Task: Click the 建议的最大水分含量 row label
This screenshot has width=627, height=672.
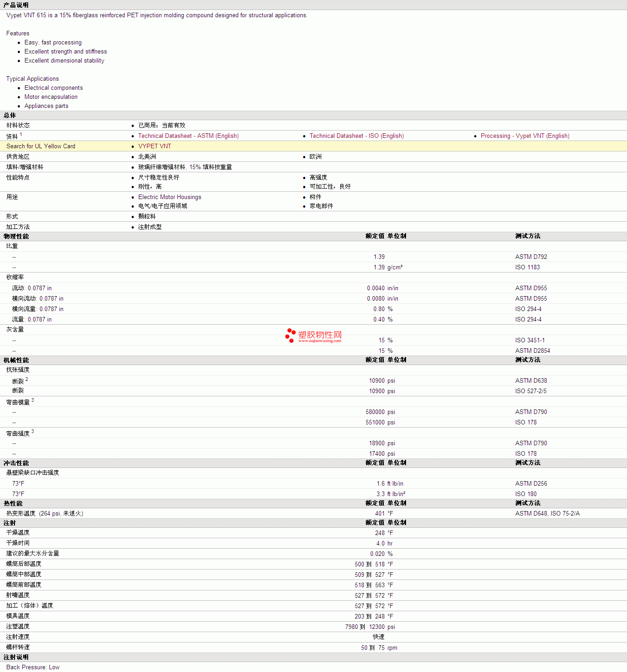Action: pos(33,554)
